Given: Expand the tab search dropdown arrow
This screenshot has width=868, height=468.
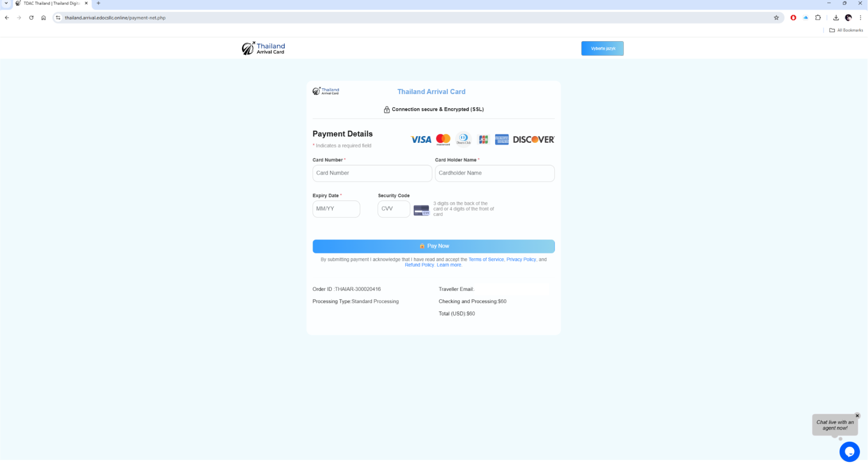Looking at the screenshot, I should point(6,3).
